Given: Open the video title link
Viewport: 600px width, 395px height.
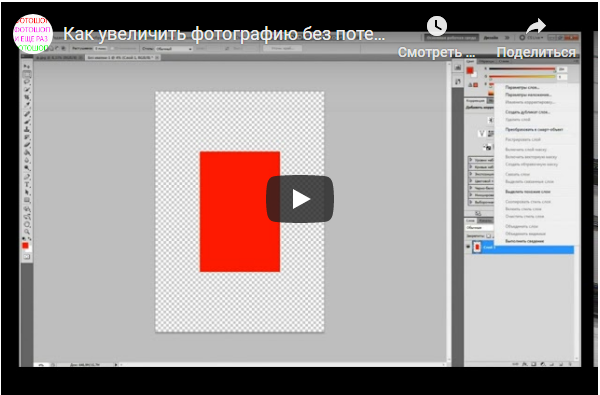Looking at the screenshot, I should [224, 34].
